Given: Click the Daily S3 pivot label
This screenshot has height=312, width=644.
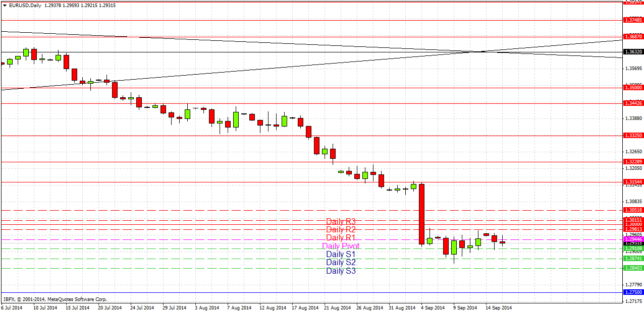Looking at the screenshot, I should click(340, 271).
